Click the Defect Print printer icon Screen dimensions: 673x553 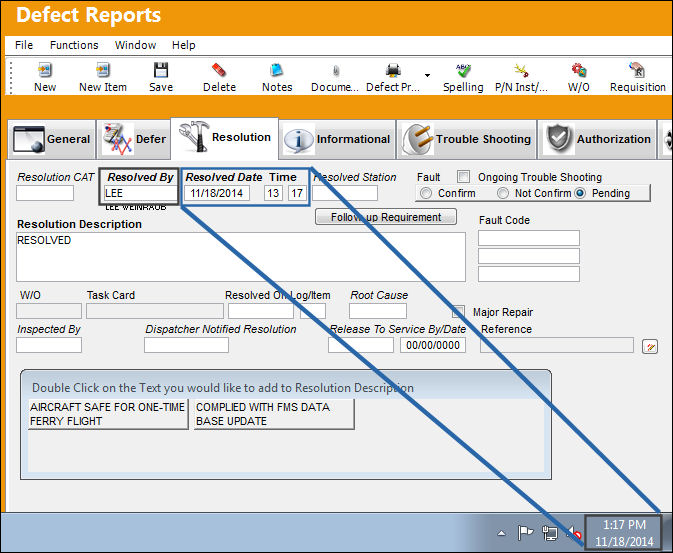pyautogui.click(x=393, y=70)
